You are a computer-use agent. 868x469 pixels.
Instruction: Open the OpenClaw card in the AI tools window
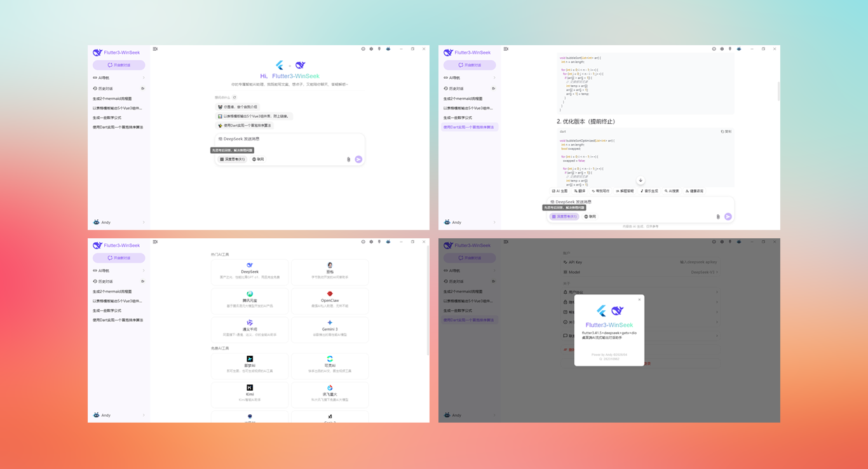[330, 301]
